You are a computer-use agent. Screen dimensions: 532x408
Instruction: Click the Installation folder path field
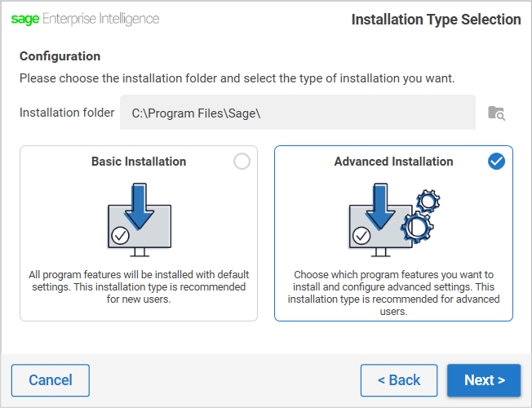[x=298, y=113]
